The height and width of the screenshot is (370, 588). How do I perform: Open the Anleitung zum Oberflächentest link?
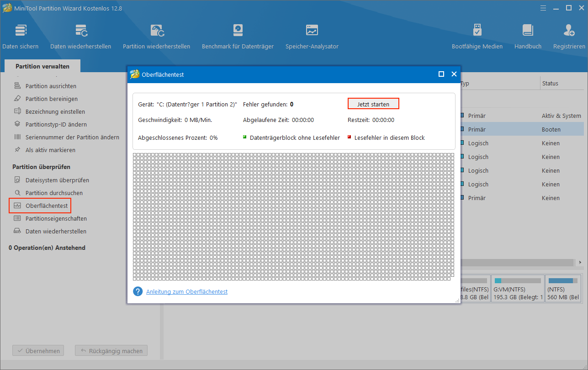pyautogui.click(x=187, y=291)
